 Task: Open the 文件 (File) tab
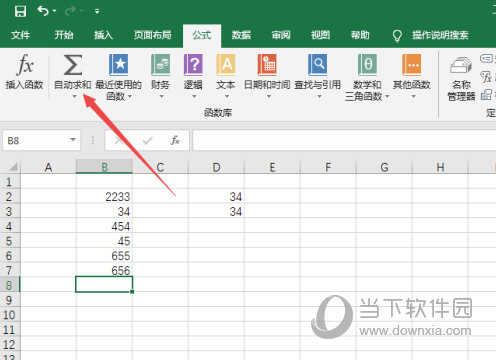[21, 35]
